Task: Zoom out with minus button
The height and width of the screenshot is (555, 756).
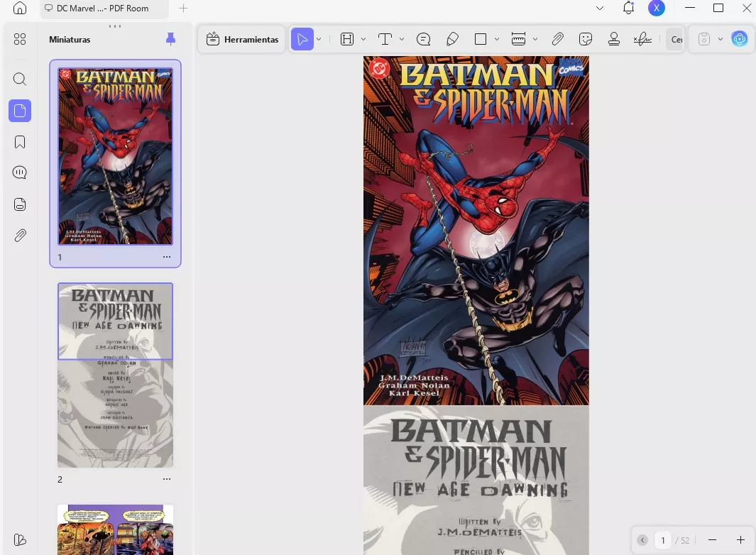Action: coord(712,540)
